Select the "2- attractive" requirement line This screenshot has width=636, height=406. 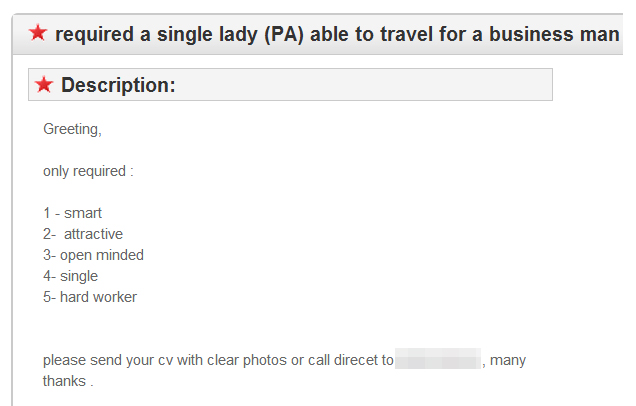point(83,234)
